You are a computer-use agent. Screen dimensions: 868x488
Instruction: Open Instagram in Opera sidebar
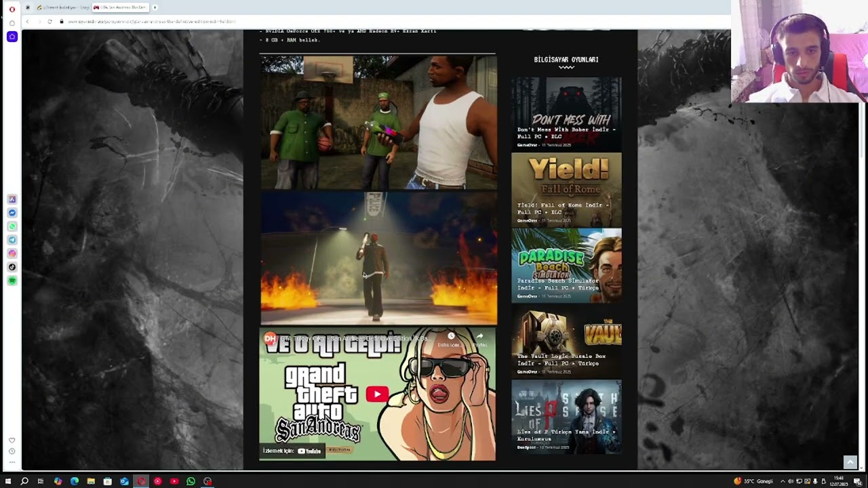point(12,253)
